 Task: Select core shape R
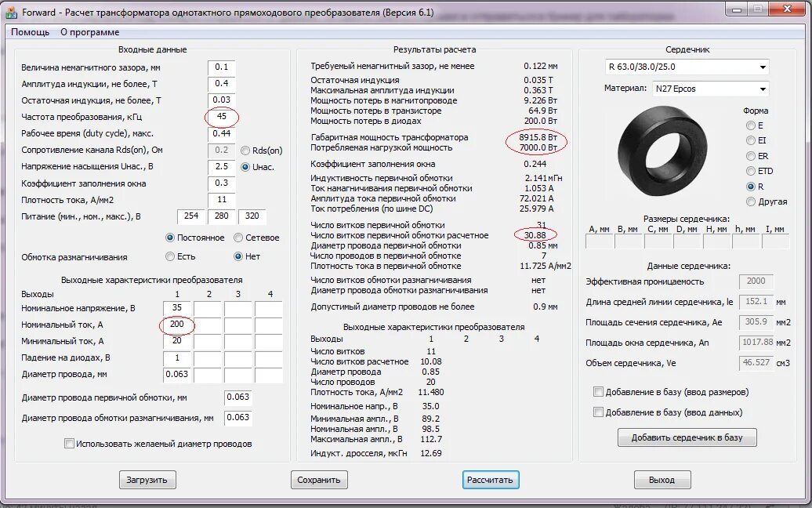tap(750, 187)
